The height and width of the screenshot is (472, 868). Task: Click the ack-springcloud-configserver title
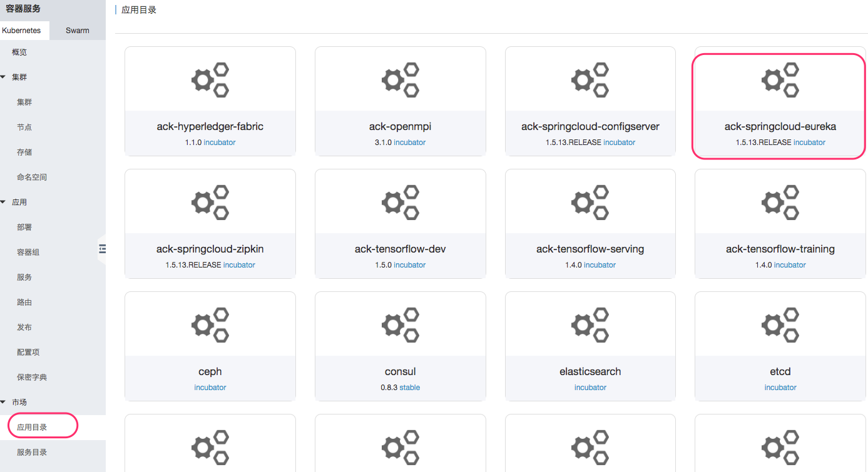[590, 126]
